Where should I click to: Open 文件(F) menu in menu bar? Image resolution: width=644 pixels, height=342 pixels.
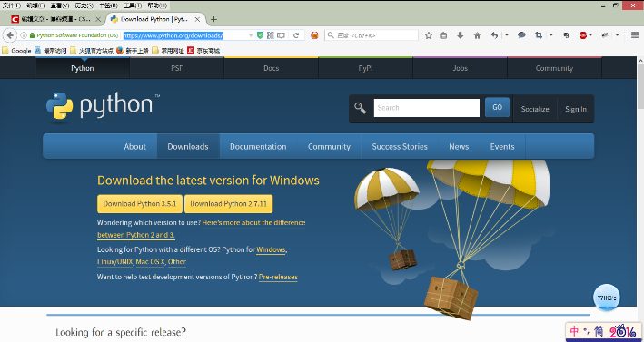point(11,5)
